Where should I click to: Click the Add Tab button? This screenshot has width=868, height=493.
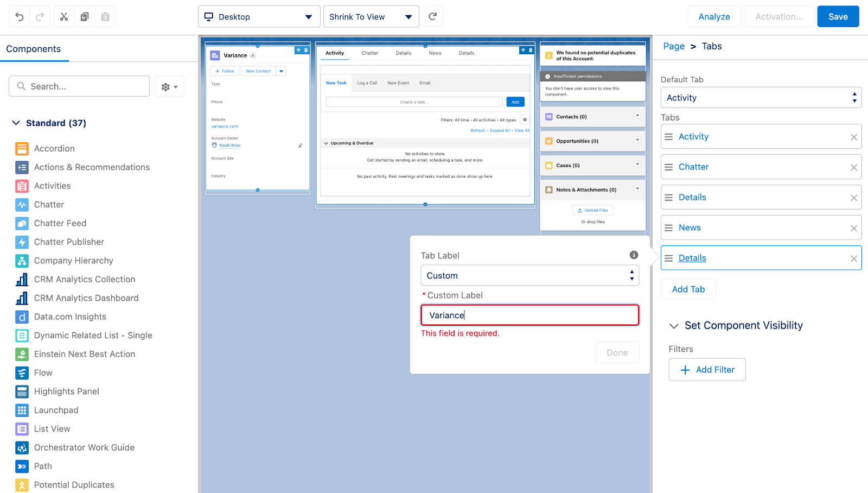(688, 289)
